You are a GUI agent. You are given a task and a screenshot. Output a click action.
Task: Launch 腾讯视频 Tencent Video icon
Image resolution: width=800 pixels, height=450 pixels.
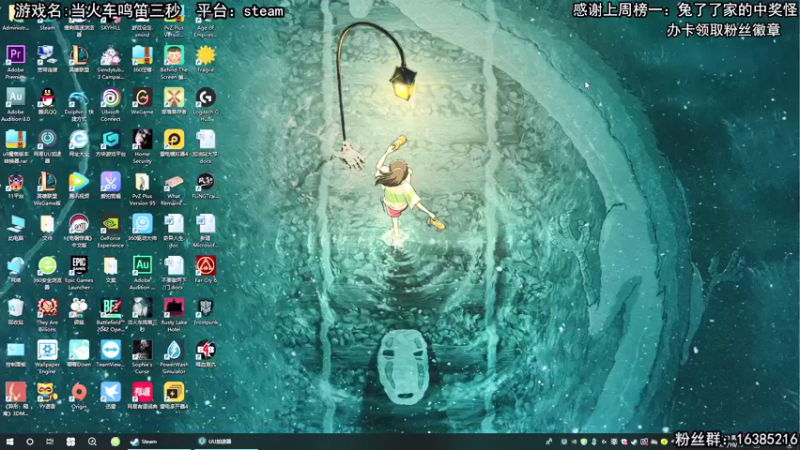point(79,182)
